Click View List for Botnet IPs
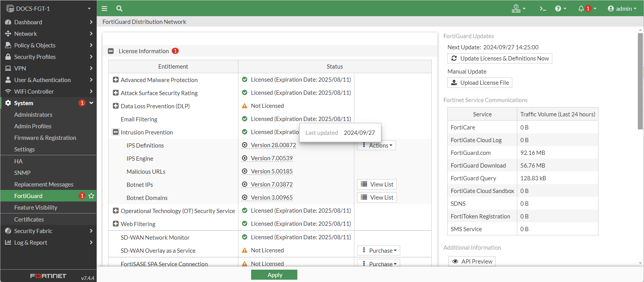The image size is (644, 282). click(377, 185)
